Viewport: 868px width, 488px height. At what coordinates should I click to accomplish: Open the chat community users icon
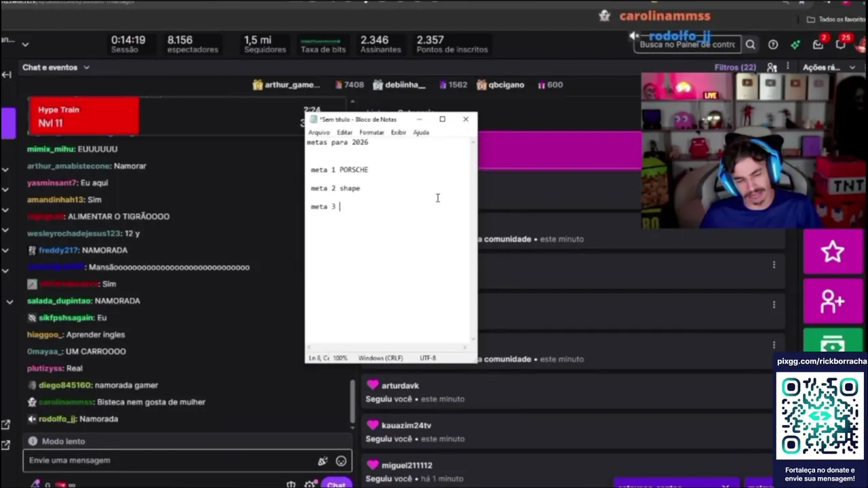tap(772, 67)
